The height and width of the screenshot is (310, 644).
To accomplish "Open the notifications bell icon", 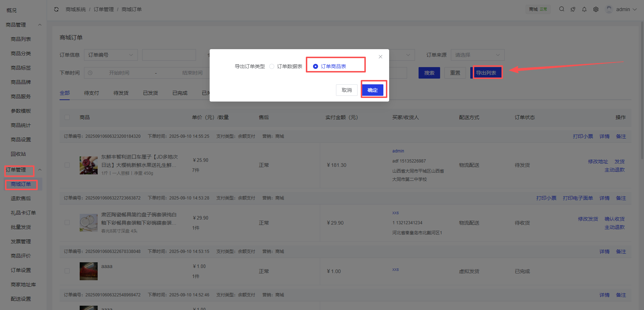I will (584, 9).
